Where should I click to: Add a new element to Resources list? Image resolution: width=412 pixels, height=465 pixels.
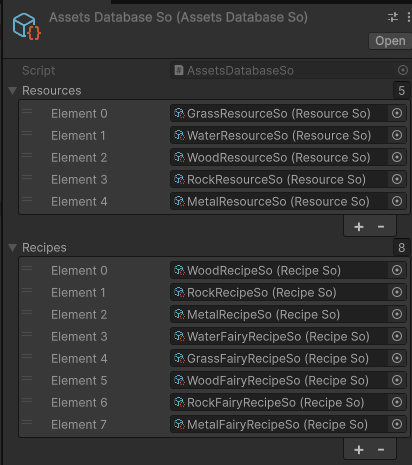pyautogui.click(x=359, y=227)
